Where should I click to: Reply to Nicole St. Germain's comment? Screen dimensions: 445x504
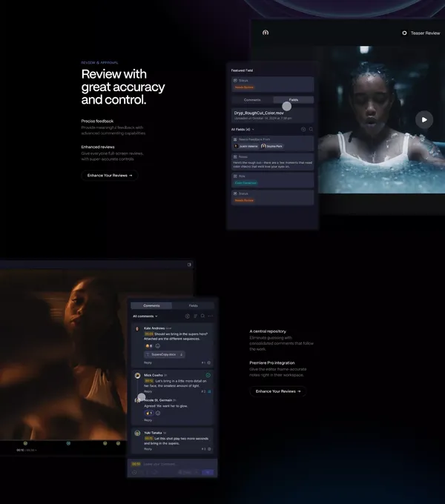click(148, 420)
